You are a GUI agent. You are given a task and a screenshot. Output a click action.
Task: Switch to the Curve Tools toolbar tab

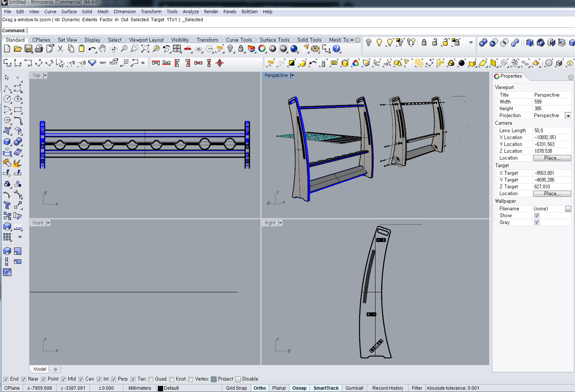(x=239, y=40)
